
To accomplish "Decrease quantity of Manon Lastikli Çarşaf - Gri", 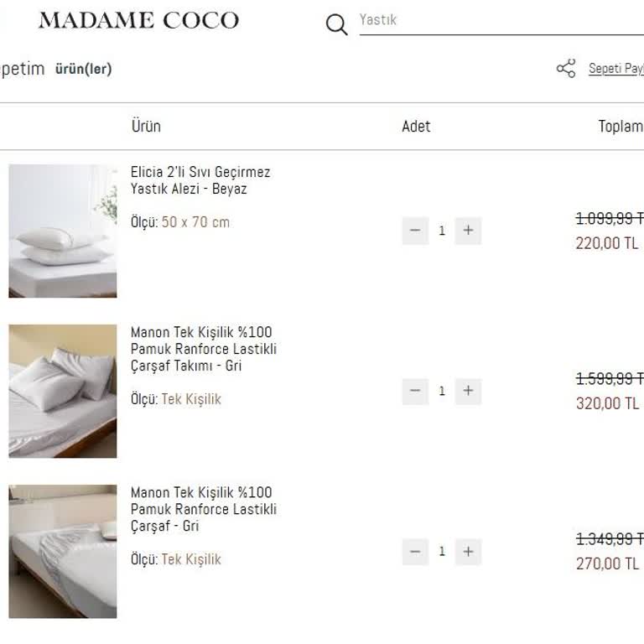I will 415,551.
